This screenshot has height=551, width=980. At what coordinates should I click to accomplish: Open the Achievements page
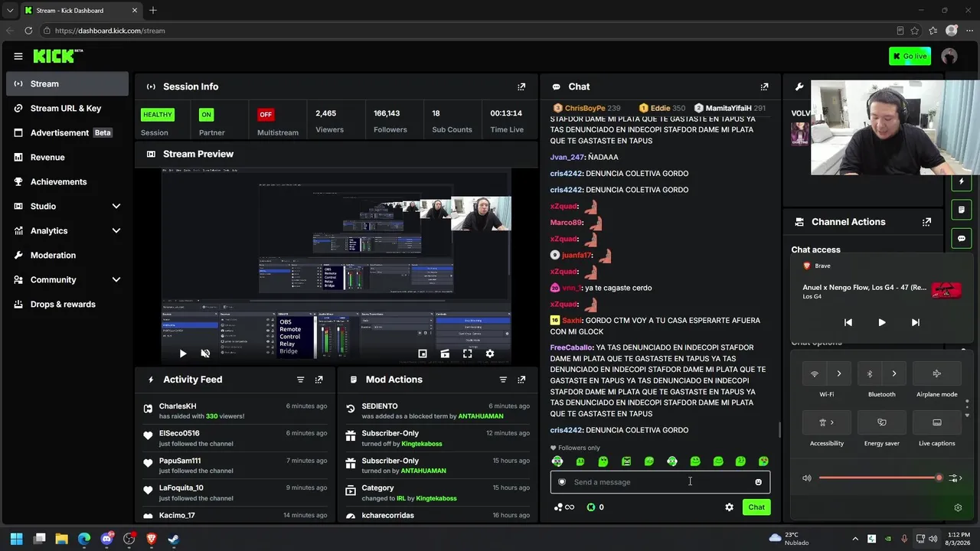pos(67,182)
